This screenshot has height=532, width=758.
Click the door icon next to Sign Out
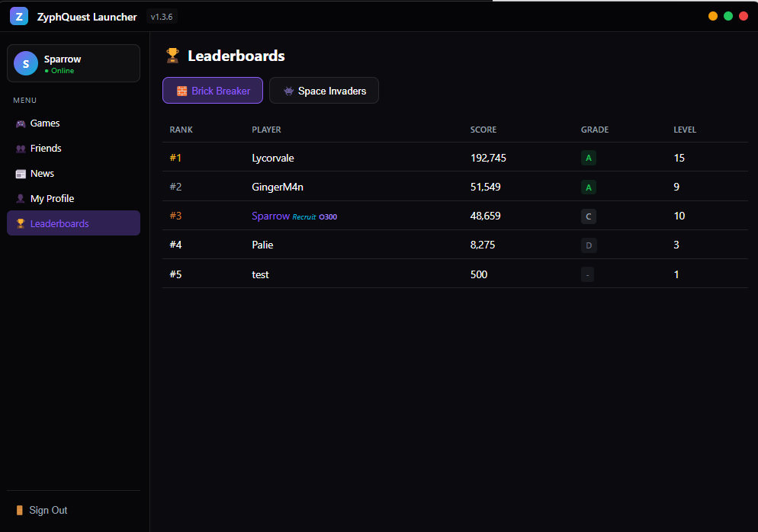(21, 510)
